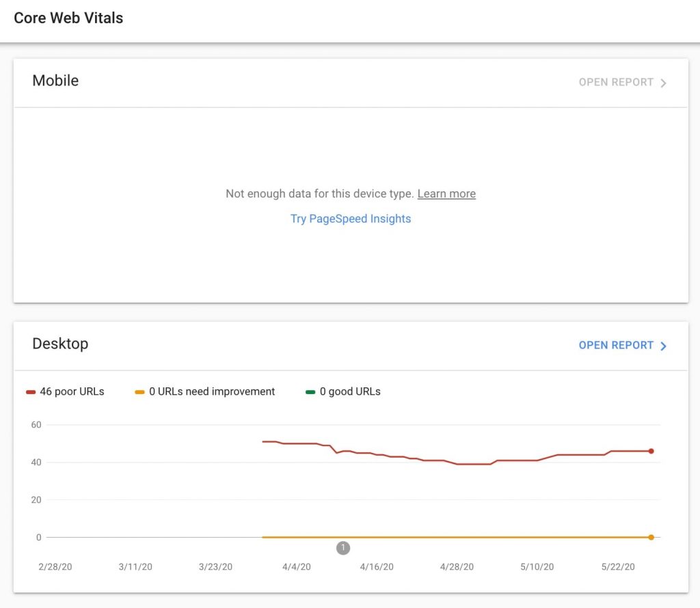This screenshot has width=700, height=608.
Task: Click the chevron beside Desktop OPEN REPORT
Action: point(662,346)
